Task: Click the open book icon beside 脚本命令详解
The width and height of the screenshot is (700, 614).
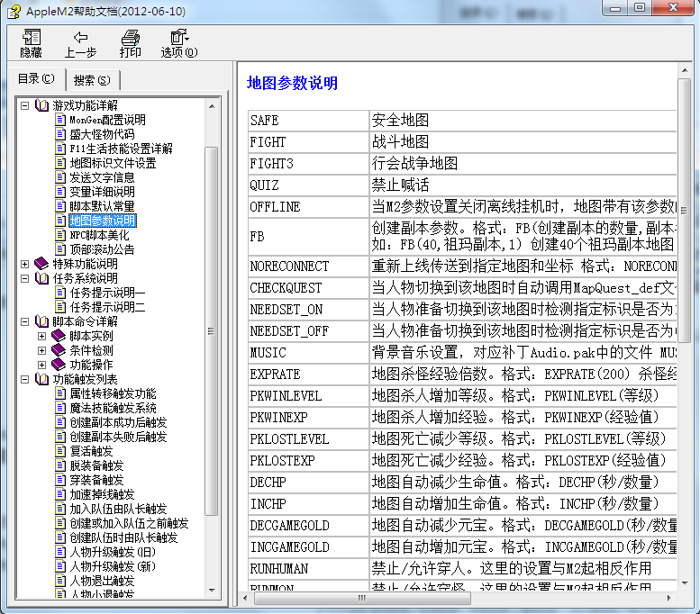Action: click(x=42, y=321)
